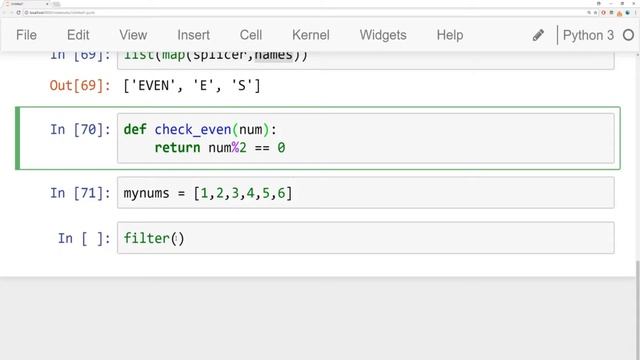Click the browser reload button
Screen dimensions: 640x360
coord(18,13)
